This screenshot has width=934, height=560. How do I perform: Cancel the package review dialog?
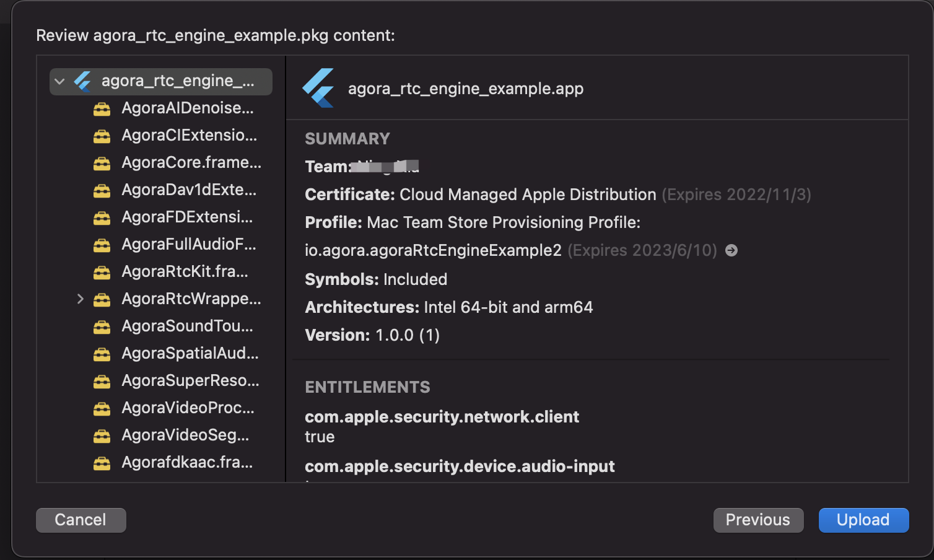click(81, 520)
